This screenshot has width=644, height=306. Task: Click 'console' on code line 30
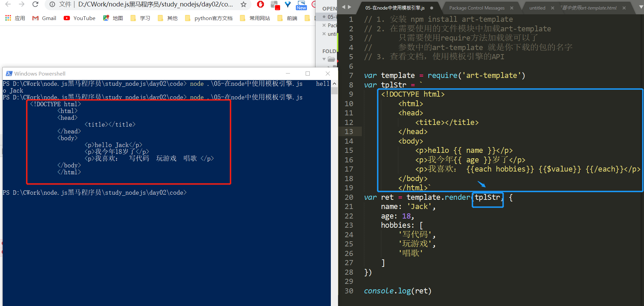tap(379, 291)
